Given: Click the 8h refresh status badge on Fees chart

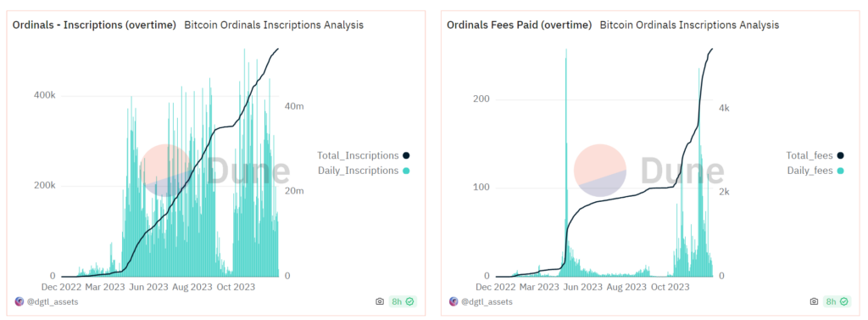Looking at the screenshot, I should point(837,301).
